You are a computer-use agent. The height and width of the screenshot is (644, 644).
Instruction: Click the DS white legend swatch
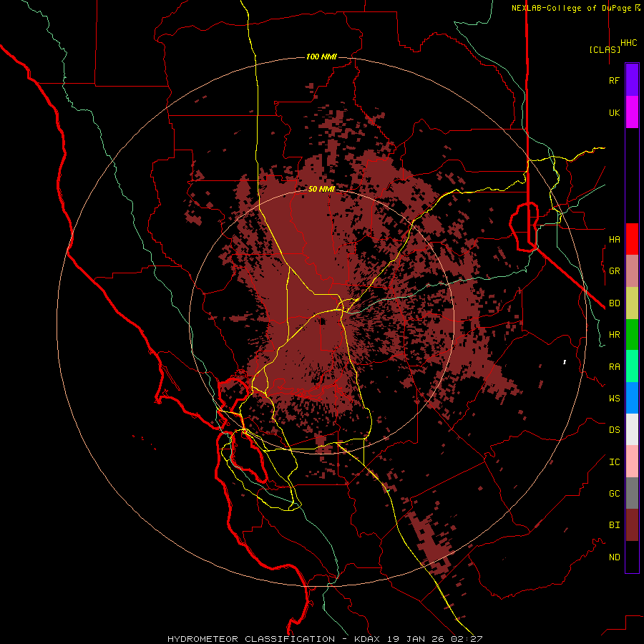point(632,429)
